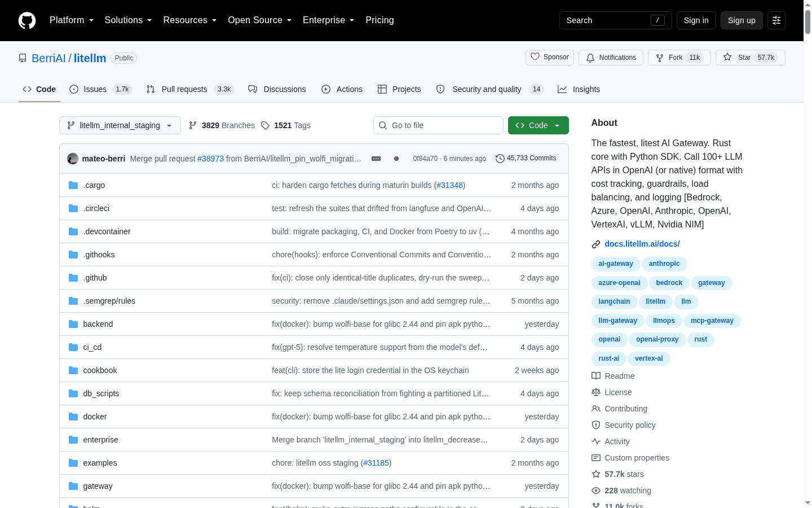Click the Sponsor heart button
The image size is (812, 508).
550,58
